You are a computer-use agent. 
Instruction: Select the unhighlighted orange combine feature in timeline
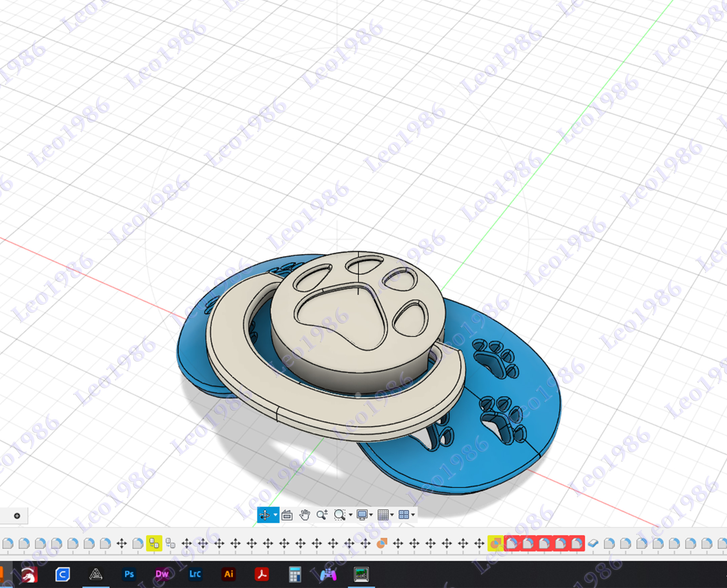tap(382, 544)
